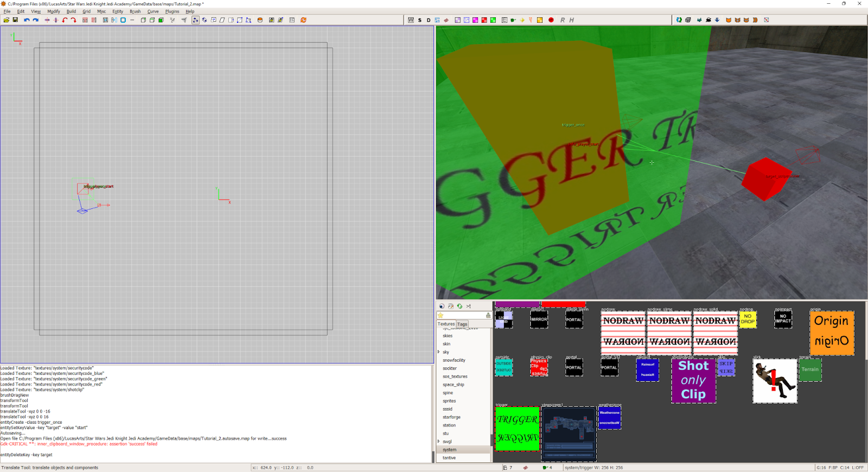Open the Brush menu
The image size is (868, 472).
135,11
